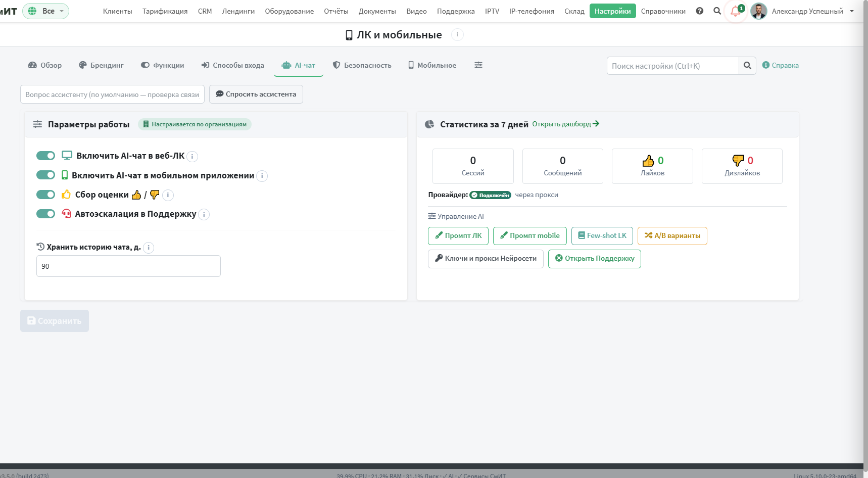
Task: Open the Брендинг tab
Action: (x=101, y=65)
